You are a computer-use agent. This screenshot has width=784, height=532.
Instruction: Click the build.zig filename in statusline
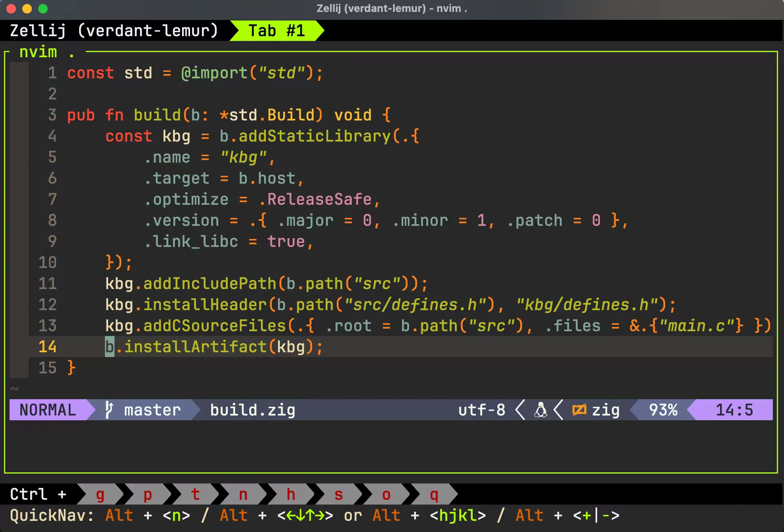click(252, 410)
